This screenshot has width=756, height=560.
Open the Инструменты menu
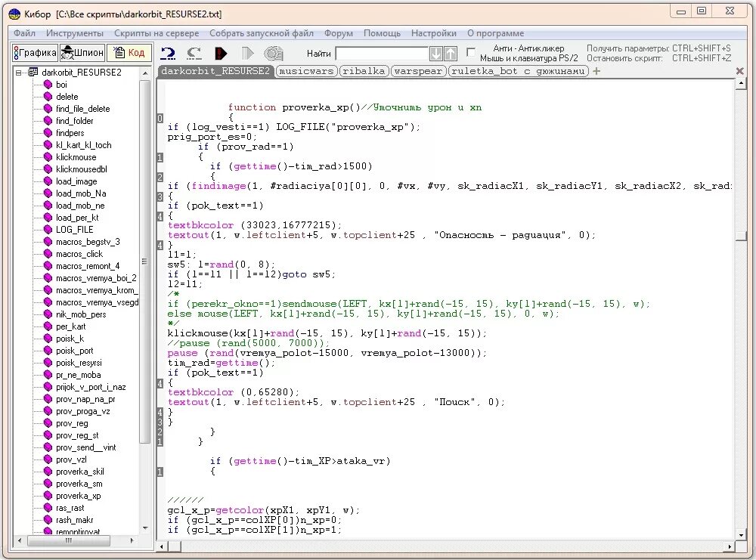pyautogui.click(x=75, y=32)
